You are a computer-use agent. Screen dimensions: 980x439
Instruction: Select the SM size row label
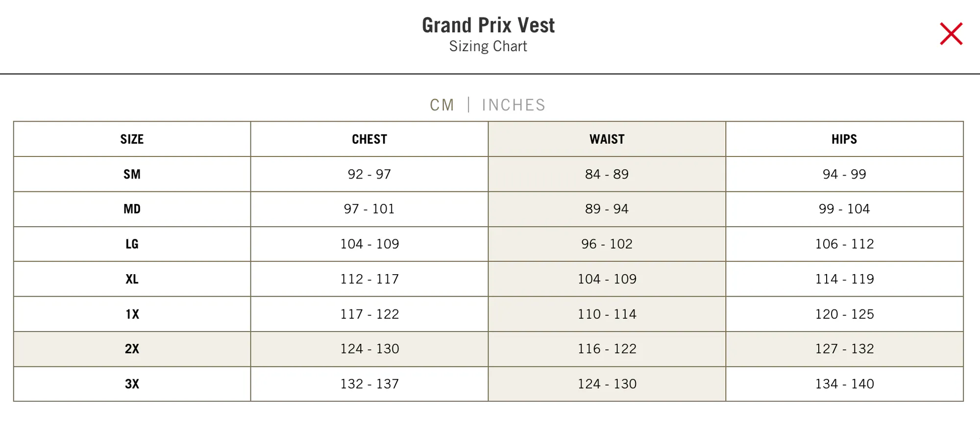132,174
